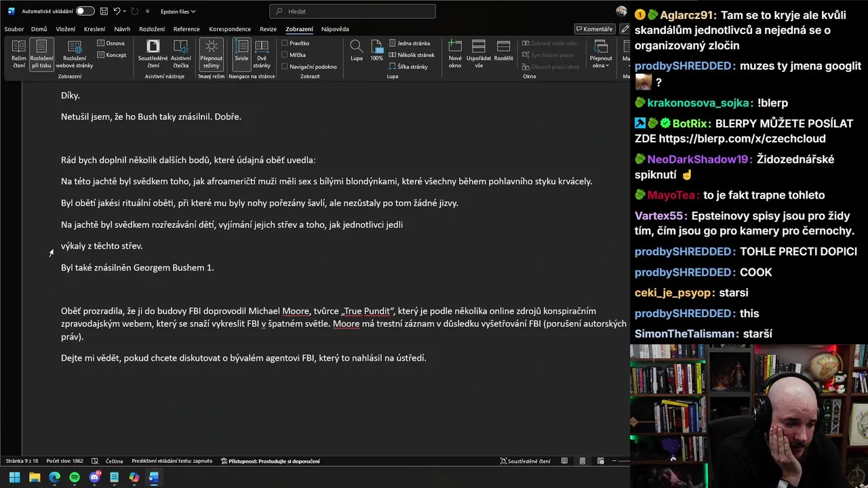The height and width of the screenshot is (488, 868).
Task: Open the Lupa zoom dialog
Action: 356,51
